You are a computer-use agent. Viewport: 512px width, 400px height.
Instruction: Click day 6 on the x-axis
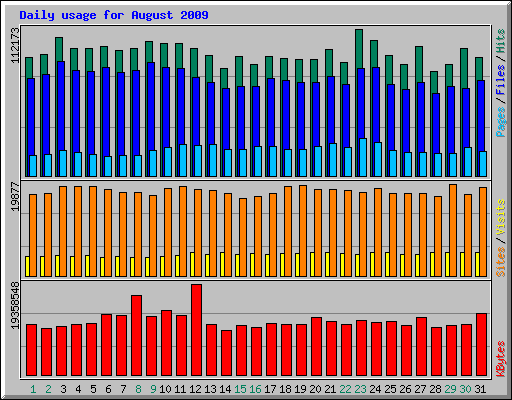click(x=108, y=389)
